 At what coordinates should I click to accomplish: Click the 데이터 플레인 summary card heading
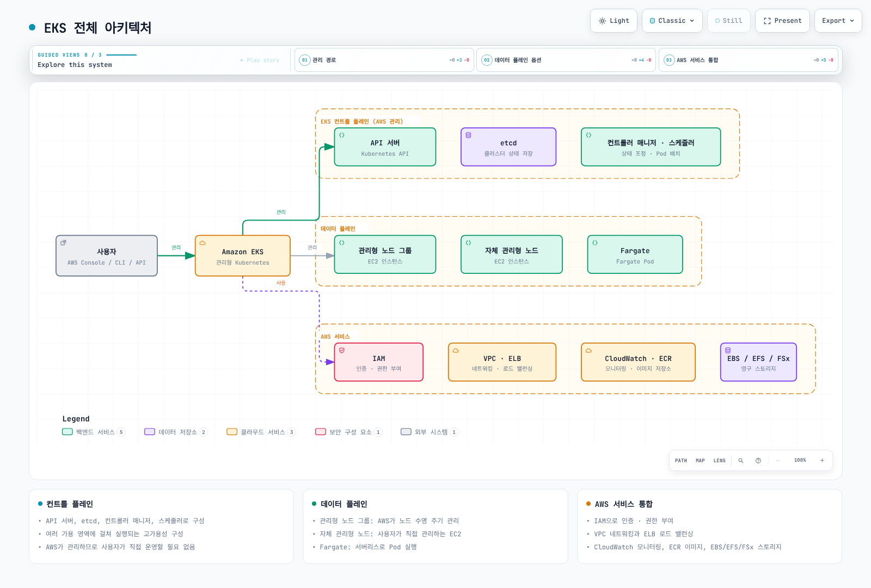(344, 504)
